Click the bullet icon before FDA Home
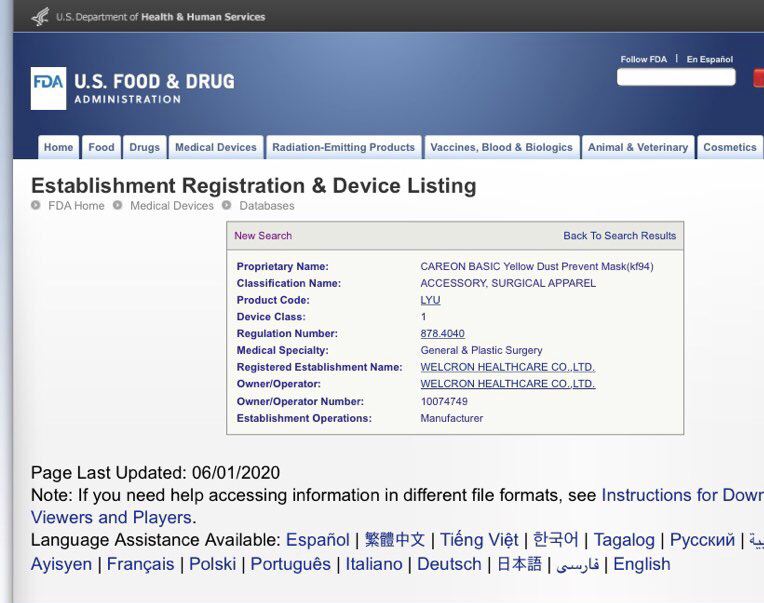 [x=36, y=205]
